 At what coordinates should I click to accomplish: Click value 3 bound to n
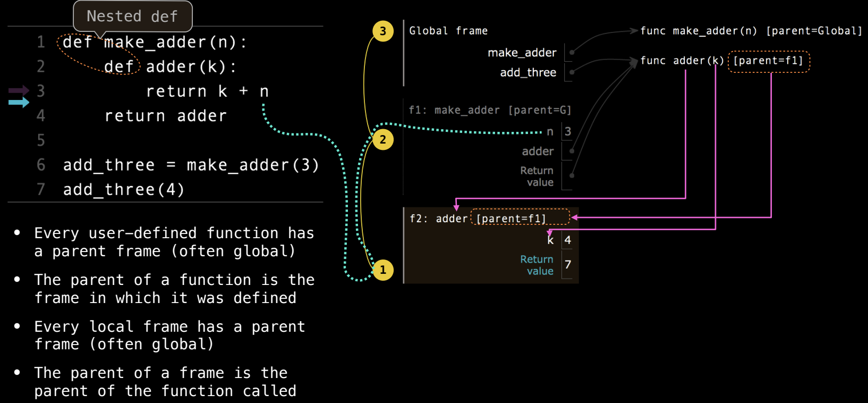point(568,131)
